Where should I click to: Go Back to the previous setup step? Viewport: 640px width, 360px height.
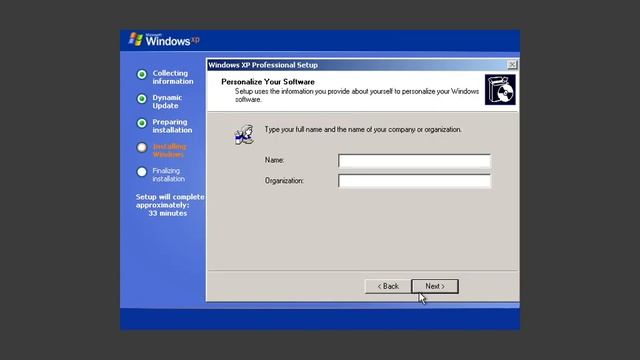388,286
